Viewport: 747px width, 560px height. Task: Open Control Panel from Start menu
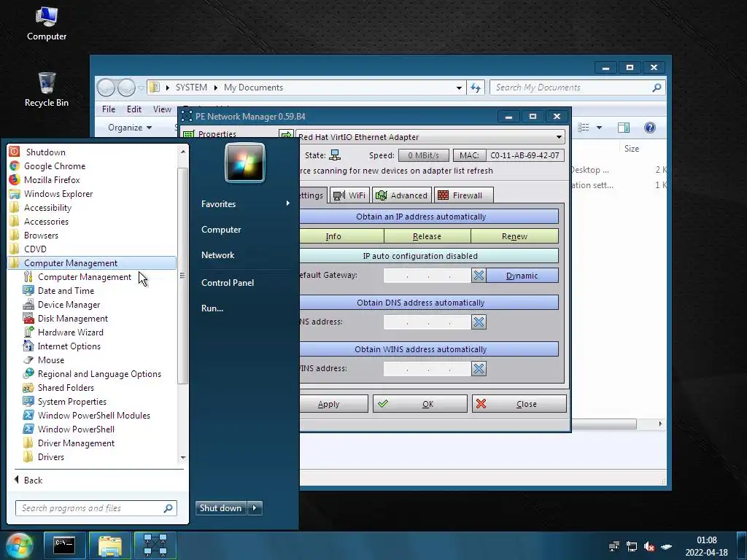(x=228, y=282)
